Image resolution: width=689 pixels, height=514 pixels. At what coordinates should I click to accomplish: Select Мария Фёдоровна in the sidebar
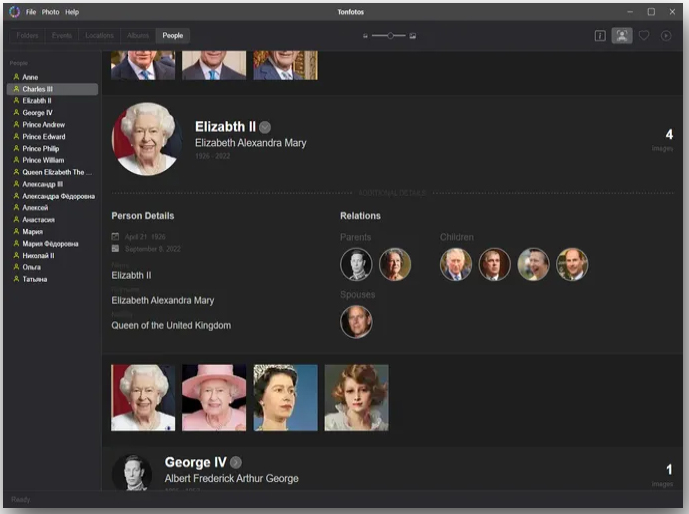52,243
